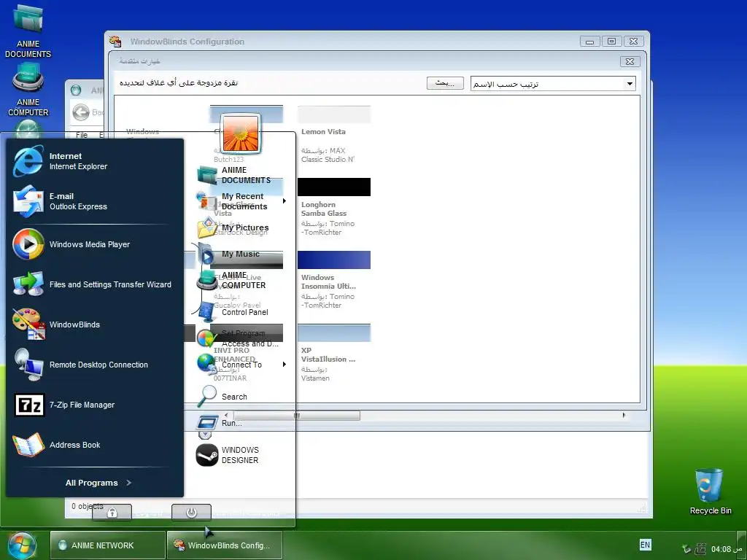
Task: Open File menu in ANIME NETWORK window
Action: 82,135
